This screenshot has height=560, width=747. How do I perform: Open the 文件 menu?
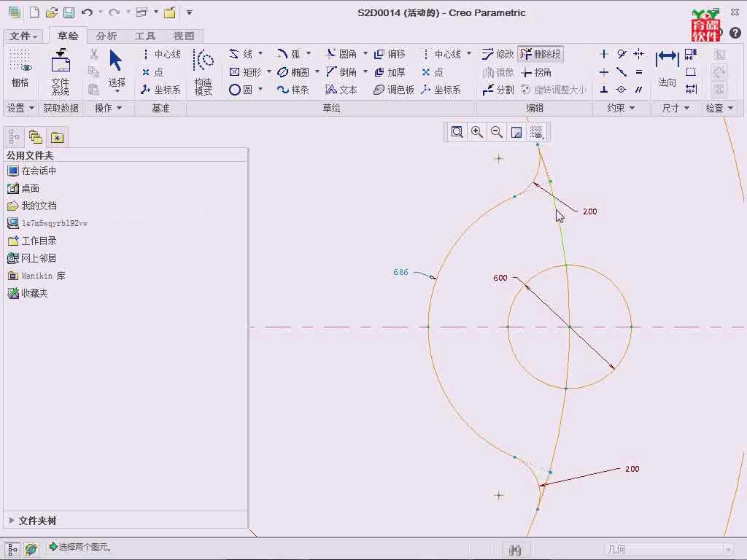tap(23, 36)
